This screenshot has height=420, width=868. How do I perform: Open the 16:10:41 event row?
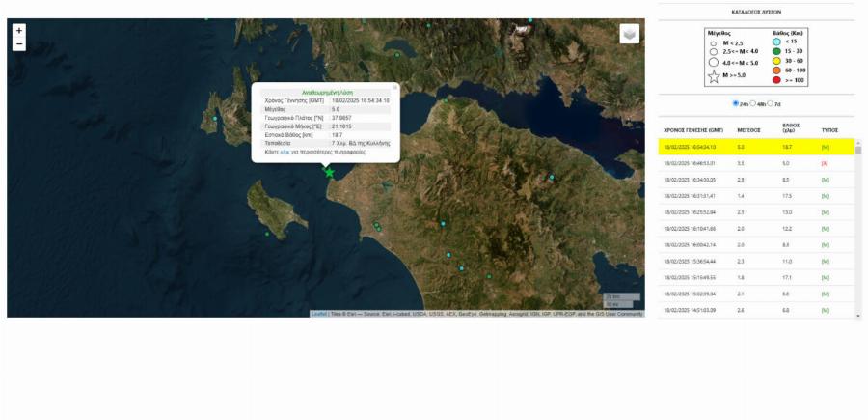pos(756,228)
